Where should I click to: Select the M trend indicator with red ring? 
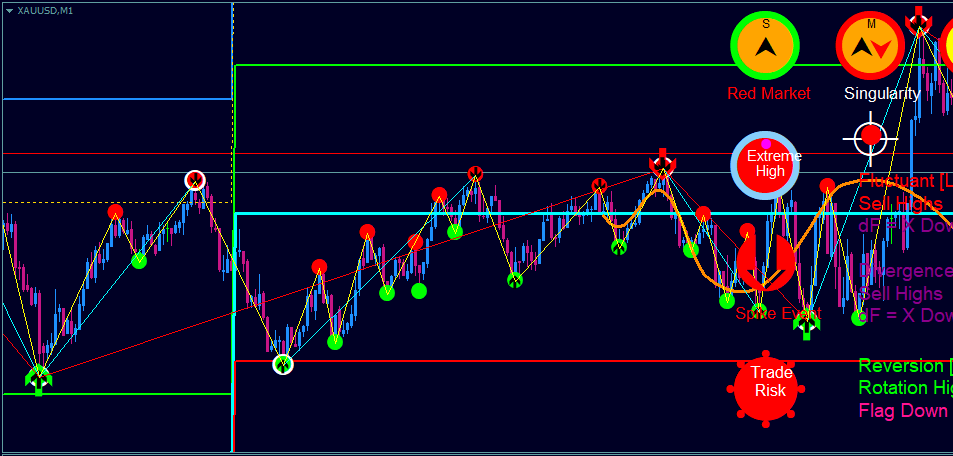pos(870,46)
